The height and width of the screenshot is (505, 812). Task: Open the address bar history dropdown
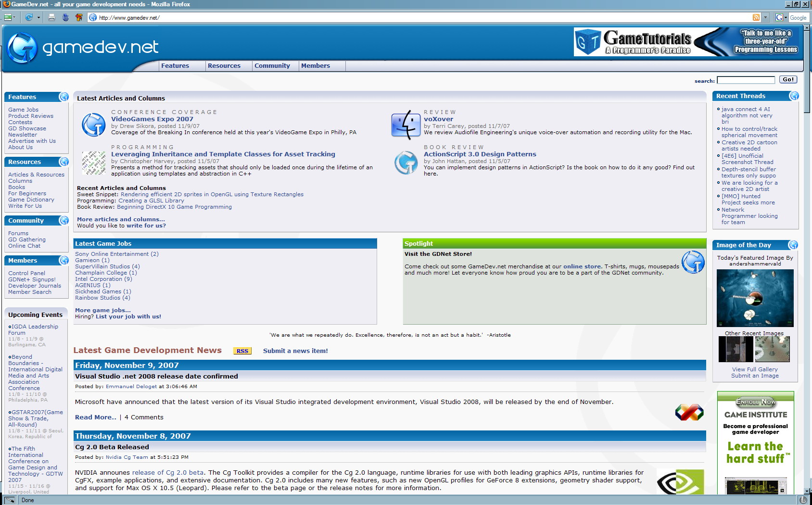tap(765, 17)
